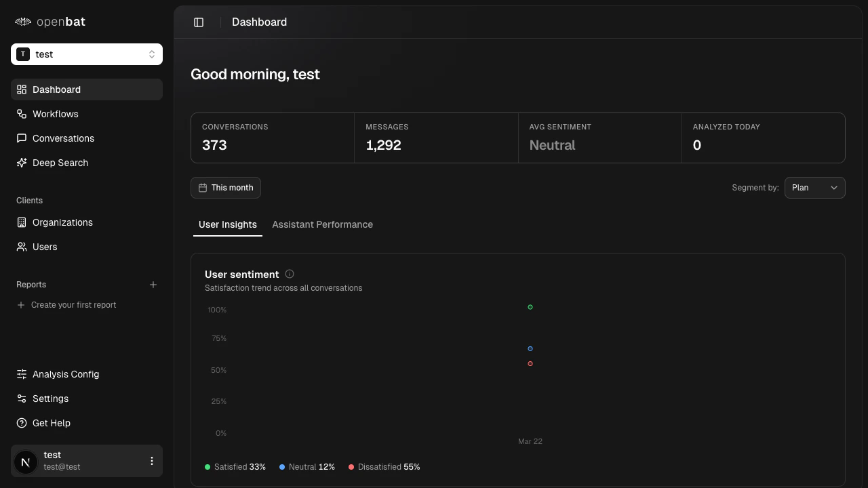
Task: Select the green sentiment dot on the chart
Action: 530,307
